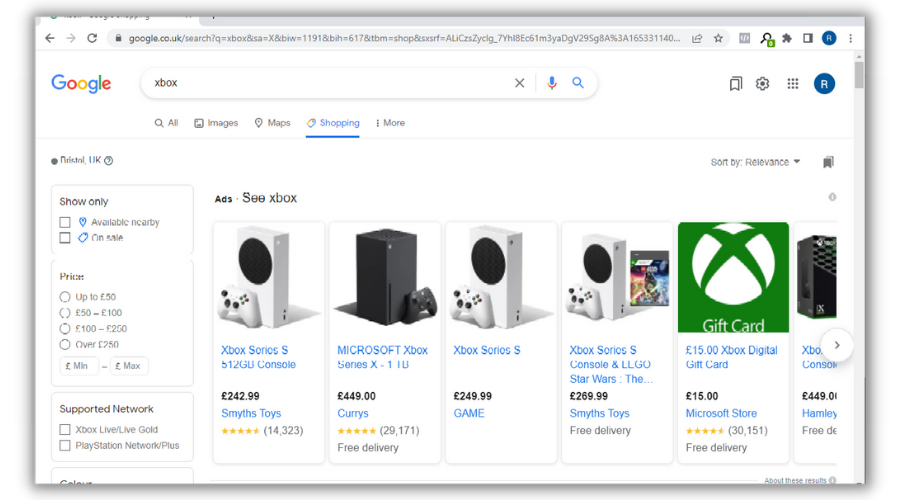Click the blue magnifier search icon
This screenshot has width=900, height=500.
click(578, 83)
